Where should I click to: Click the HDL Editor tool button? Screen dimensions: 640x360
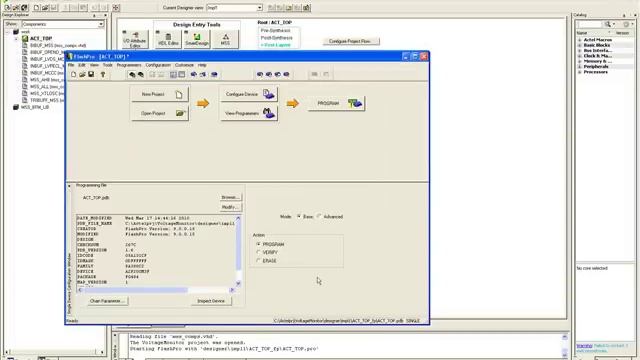(168, 40)
